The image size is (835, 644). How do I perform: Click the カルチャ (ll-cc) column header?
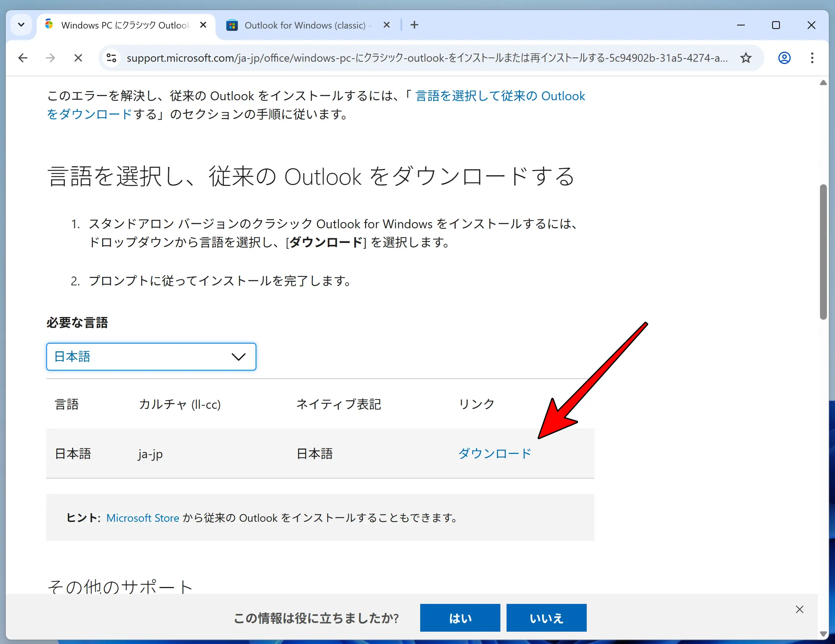point(180,404)
